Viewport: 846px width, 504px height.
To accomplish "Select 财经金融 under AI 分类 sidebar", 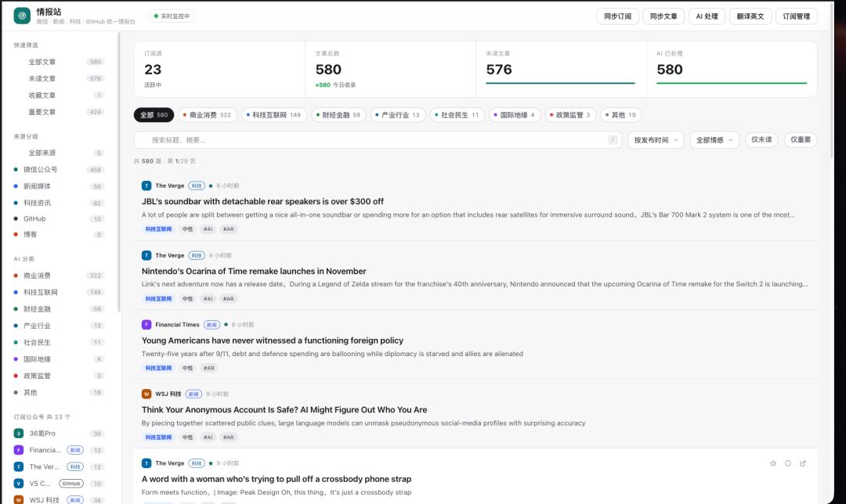I will (x=60, y=309).
